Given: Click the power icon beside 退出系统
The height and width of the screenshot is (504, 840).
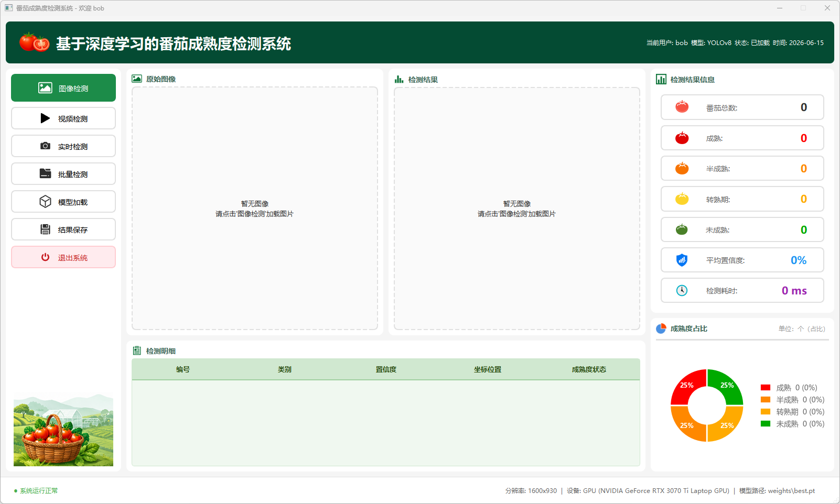Looking at the screenshot, I should [45, 257].
